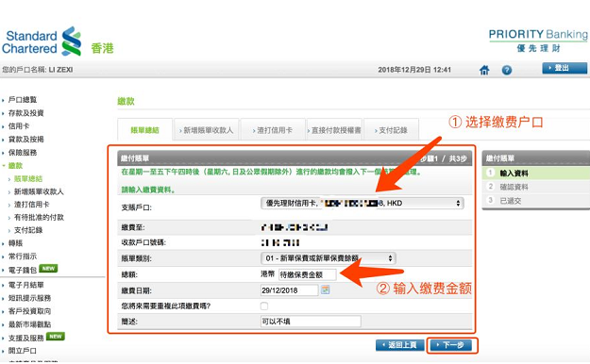Open 短訊提示服務 sidebar item
This screenshot has width=590, height=364.
pos(29,298)
